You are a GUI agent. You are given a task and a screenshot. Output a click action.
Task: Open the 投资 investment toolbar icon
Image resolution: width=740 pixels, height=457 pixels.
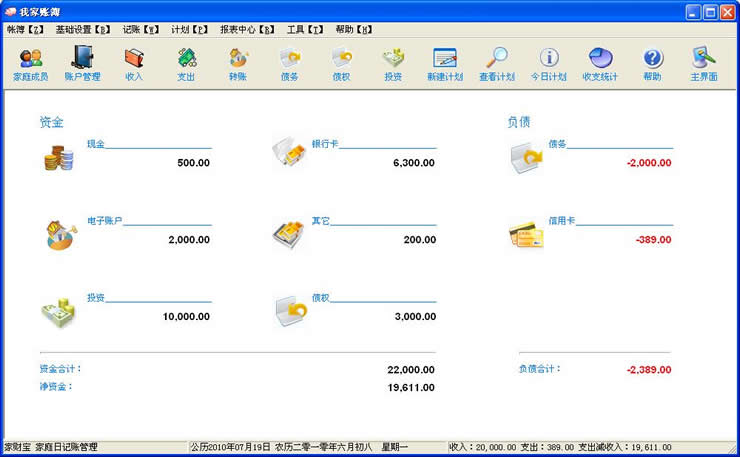(393, 64)
